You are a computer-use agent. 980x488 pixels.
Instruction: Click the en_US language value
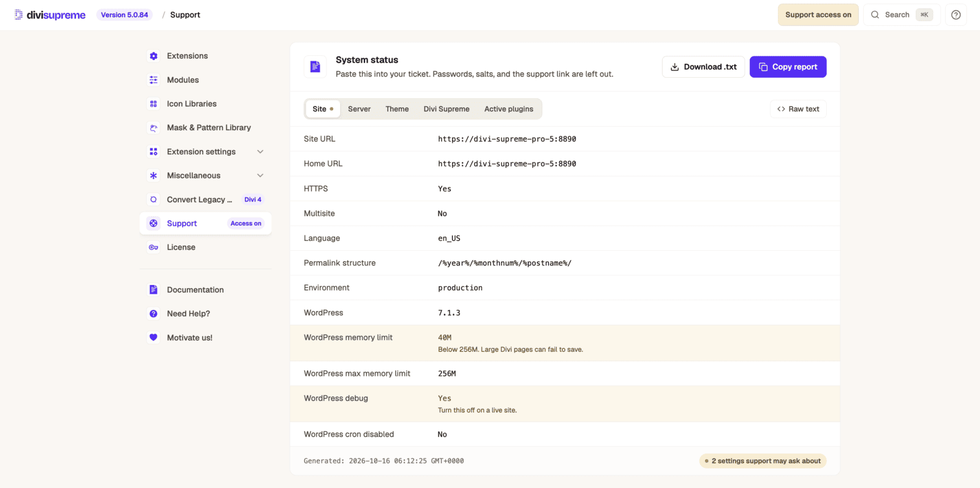(x=449, y=238)
